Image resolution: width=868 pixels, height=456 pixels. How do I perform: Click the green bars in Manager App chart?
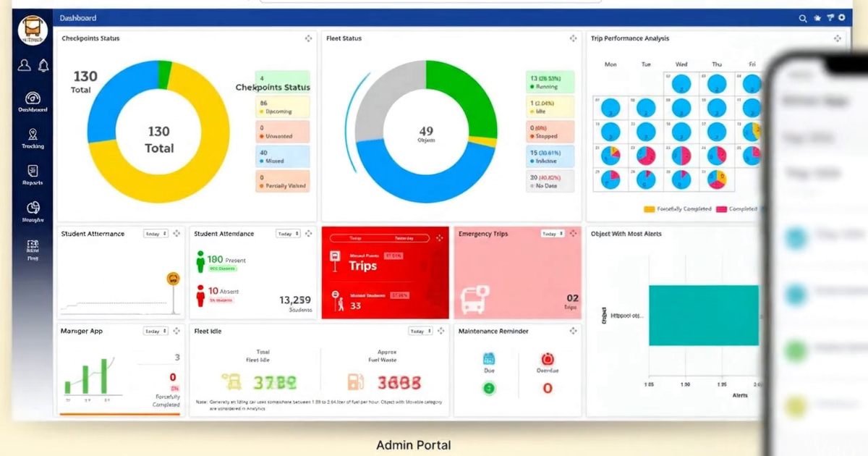click(x=88, y=376)
